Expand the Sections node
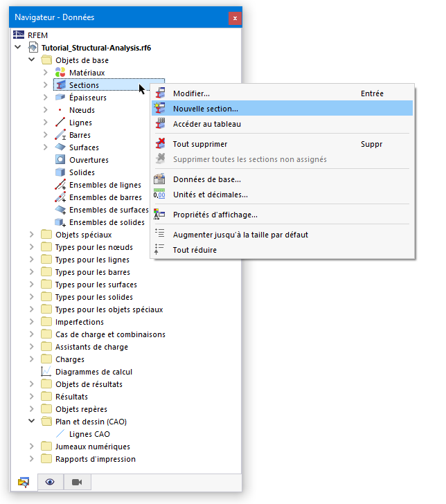Image resolution: width=446 pixels, height=504 pixels. click(45, 85)
